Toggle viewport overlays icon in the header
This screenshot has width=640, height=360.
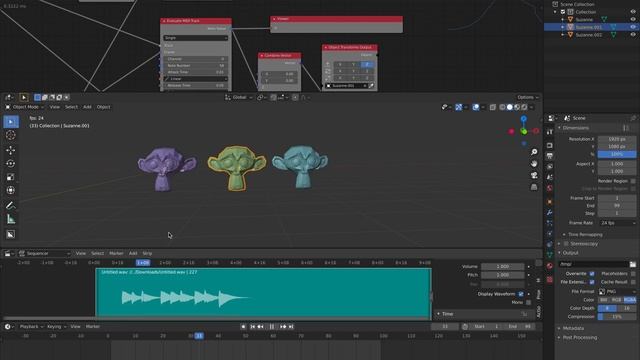tap(476, 107)
